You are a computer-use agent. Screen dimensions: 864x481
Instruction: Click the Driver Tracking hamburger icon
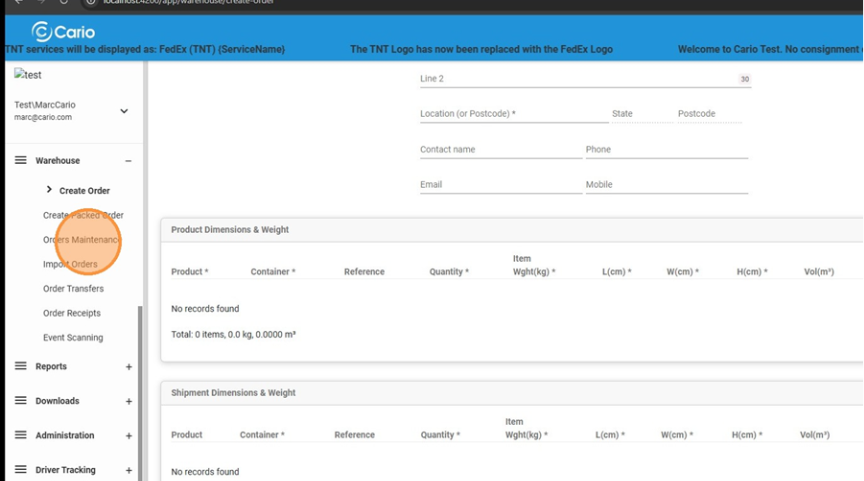(20, 470)
